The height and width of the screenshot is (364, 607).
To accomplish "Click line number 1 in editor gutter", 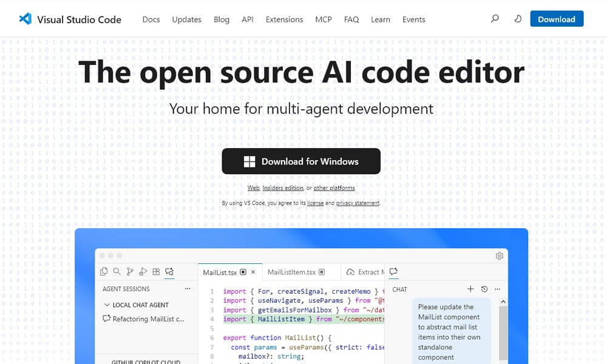I will (x=212, y=291).
